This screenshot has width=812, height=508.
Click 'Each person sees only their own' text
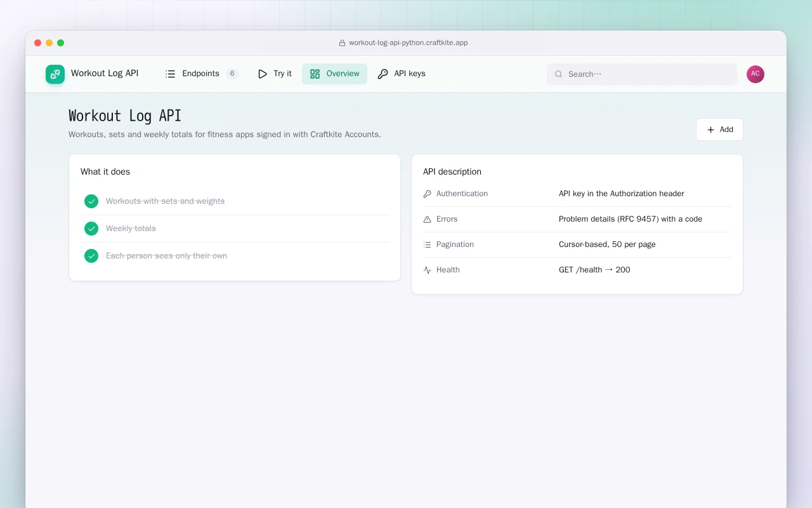tap(166, 256)
